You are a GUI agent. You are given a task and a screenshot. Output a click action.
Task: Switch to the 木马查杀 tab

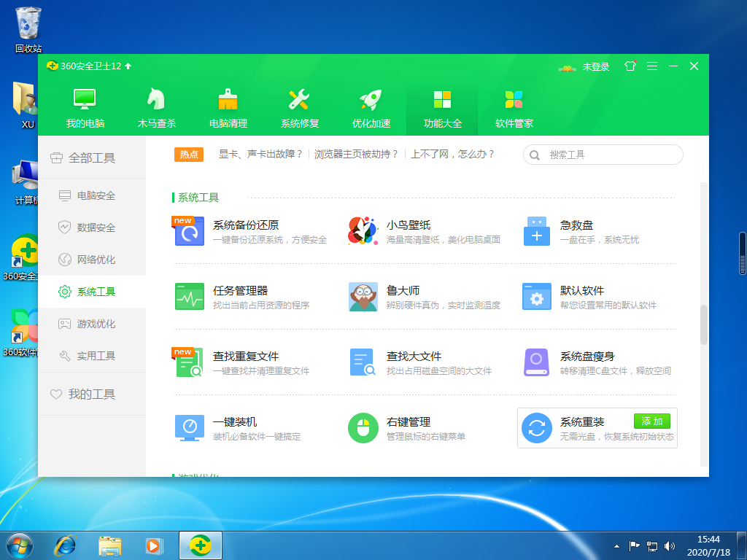click(155, 106)
